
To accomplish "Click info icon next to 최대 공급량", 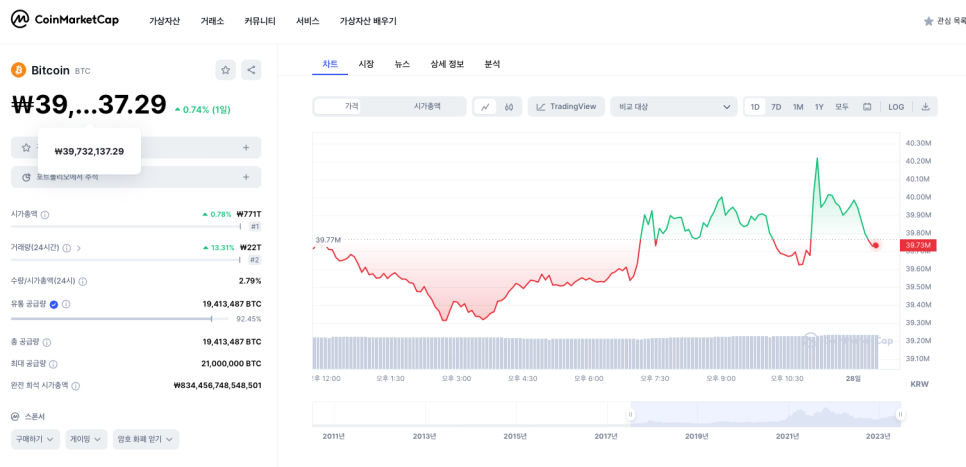I will pyautogui.click(x=54, y=364).
